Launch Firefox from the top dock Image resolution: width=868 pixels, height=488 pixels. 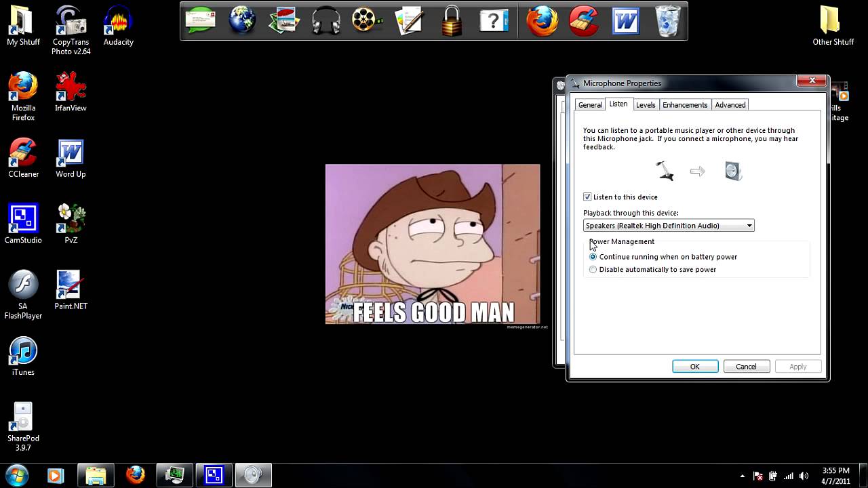point(542,20)
